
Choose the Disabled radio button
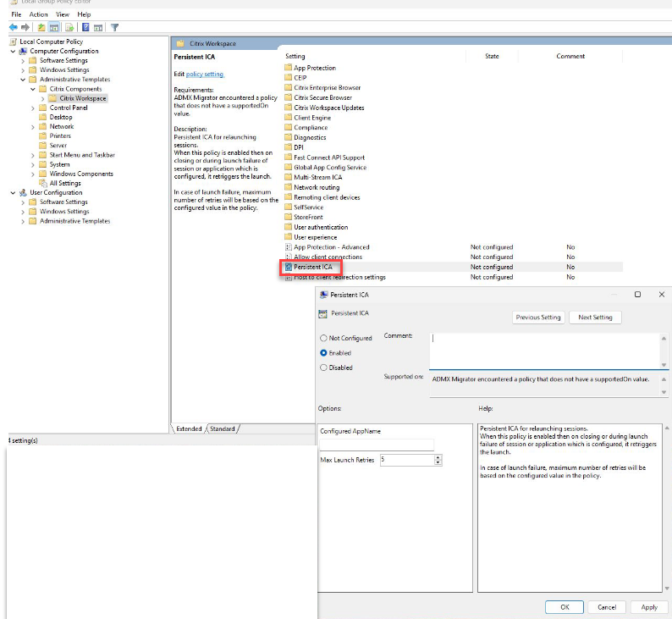point(323,368)
